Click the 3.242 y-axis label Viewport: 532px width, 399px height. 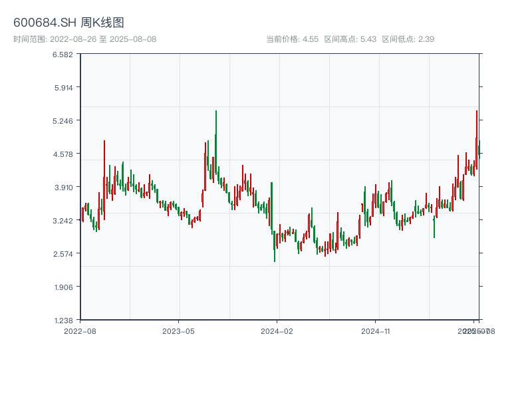click(x=63, y=221)
